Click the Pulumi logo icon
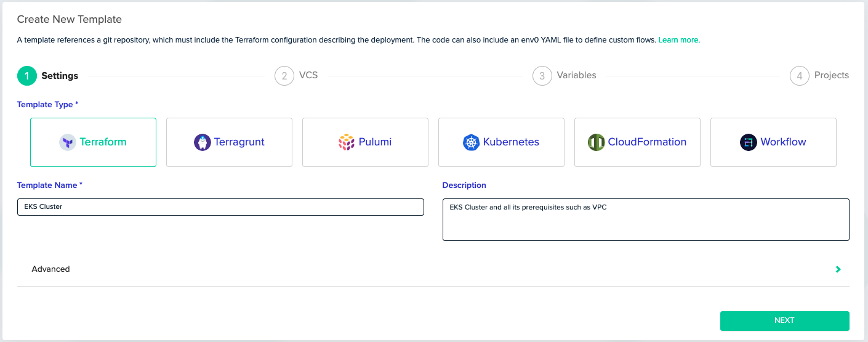Screen dimensions: 868x342 (x=347, y=142)
